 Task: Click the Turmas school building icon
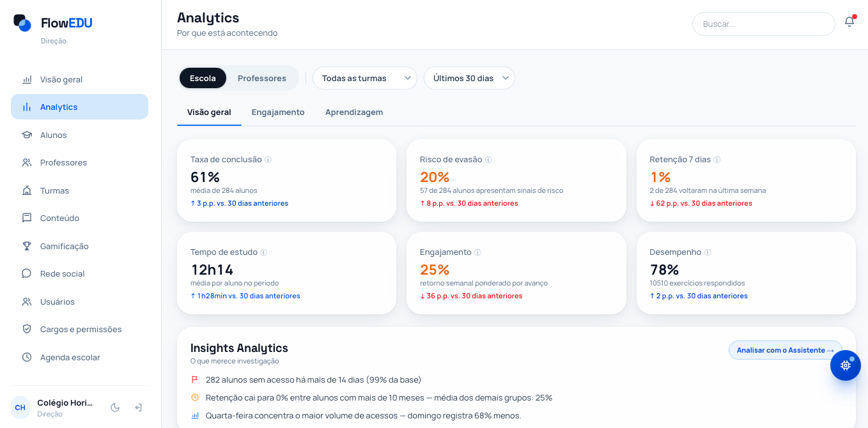pos(27,190)
